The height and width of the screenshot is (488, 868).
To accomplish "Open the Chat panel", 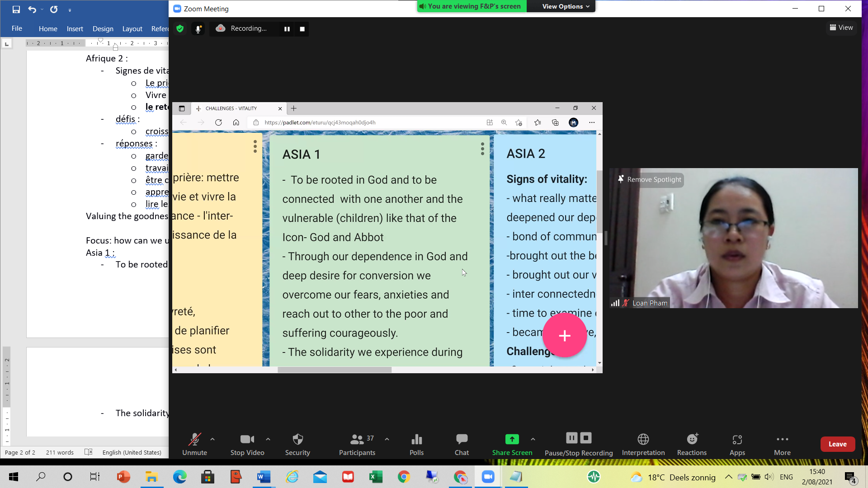I will [x=462, y=444].
